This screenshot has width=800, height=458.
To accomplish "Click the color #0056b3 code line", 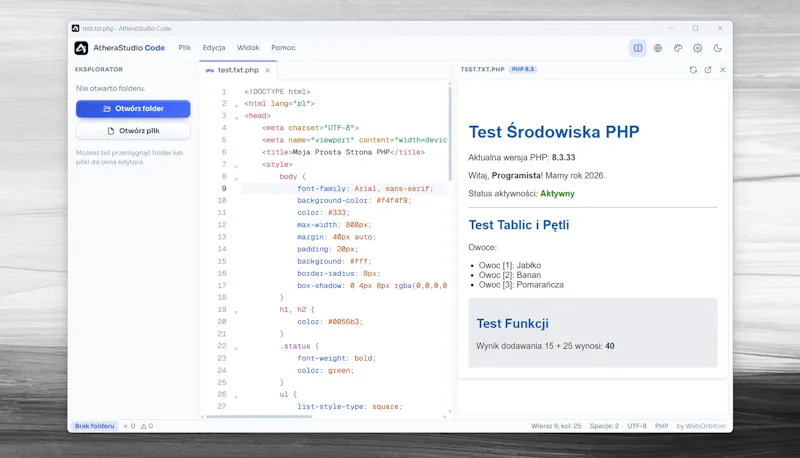I will click(x=330, y=322).
